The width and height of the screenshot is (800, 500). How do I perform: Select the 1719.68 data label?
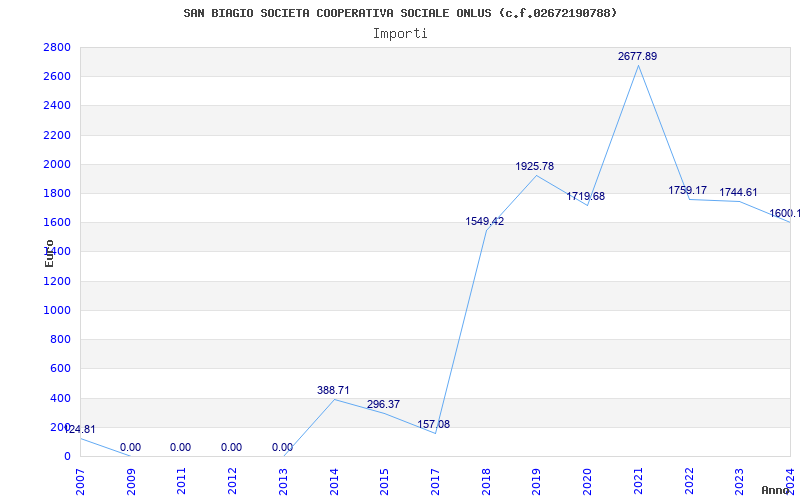tap(585, 196)
